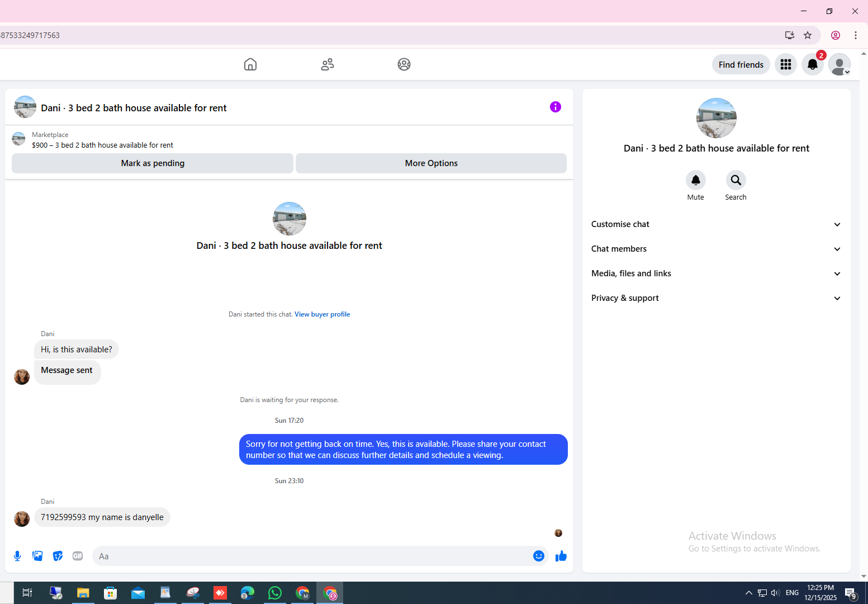Image resolution: width=868 pixels, height=604 pixels.
Task: Open the Chrome profile icon
Action: (836, 35)
